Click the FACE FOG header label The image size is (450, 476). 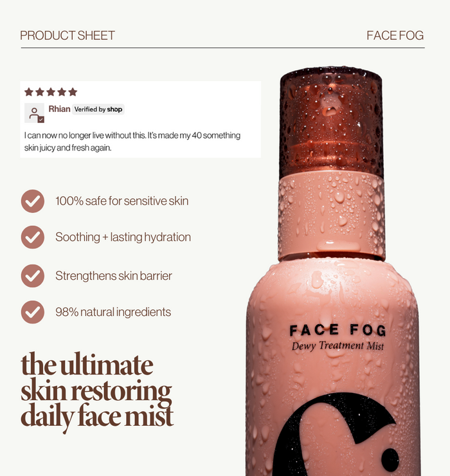(395, 35)
